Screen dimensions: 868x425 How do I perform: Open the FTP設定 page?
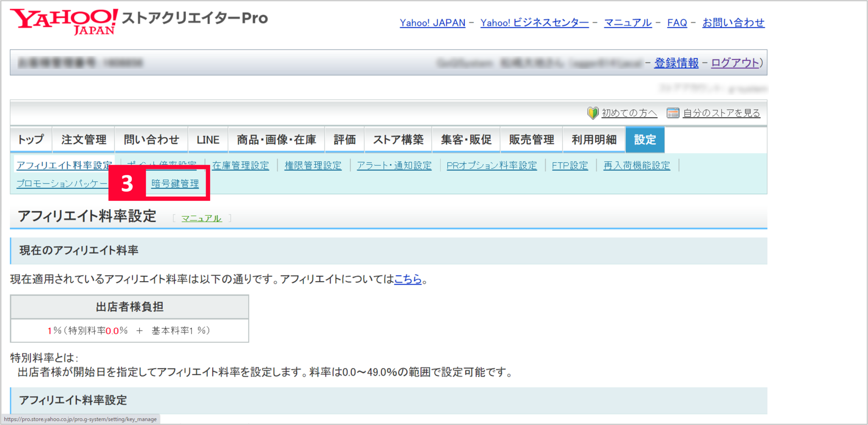tap(570, 165)
